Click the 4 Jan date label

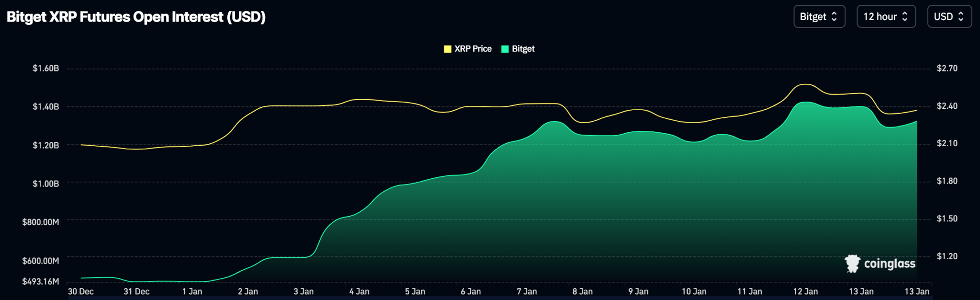[359, 291]
